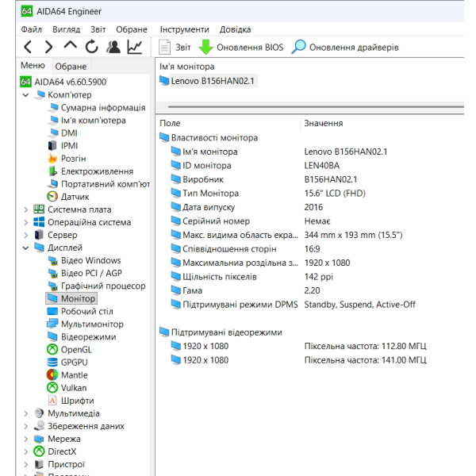Expand the Системна плата node
The height and width of the screenshot is (476, 476).
pyautogui.click(x=26, y=209)
